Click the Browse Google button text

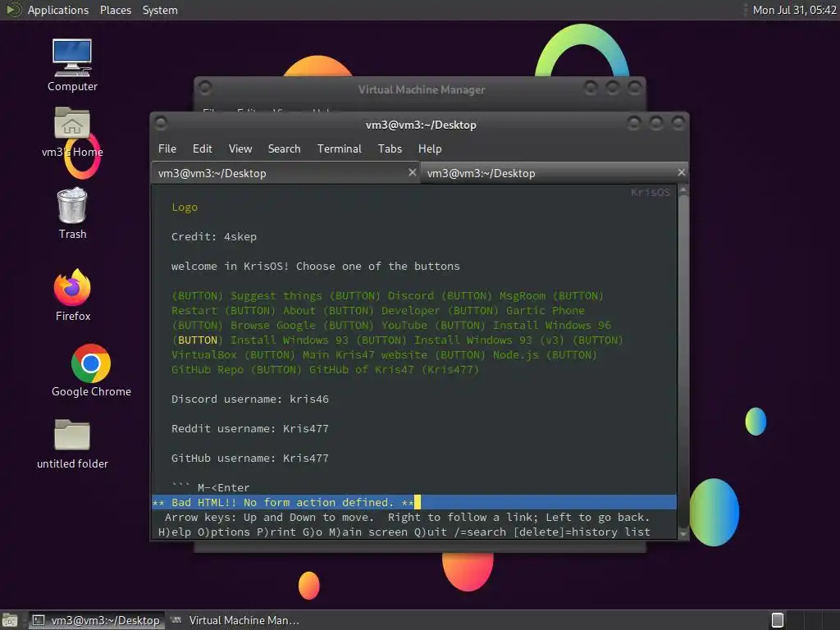tap(272, 325)
